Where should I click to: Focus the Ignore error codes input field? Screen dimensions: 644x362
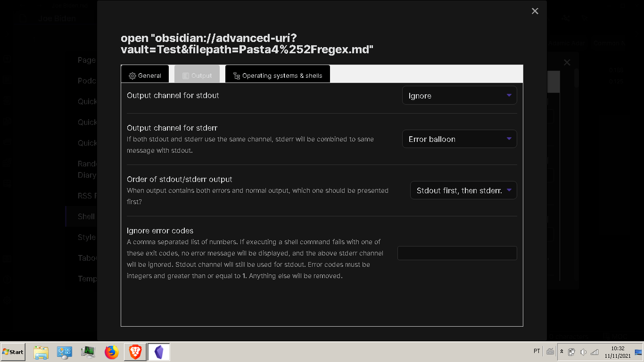(x=457, y=253)
